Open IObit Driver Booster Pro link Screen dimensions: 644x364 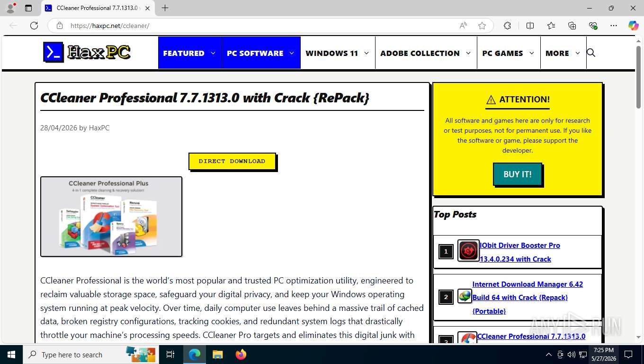pos(519,252)
